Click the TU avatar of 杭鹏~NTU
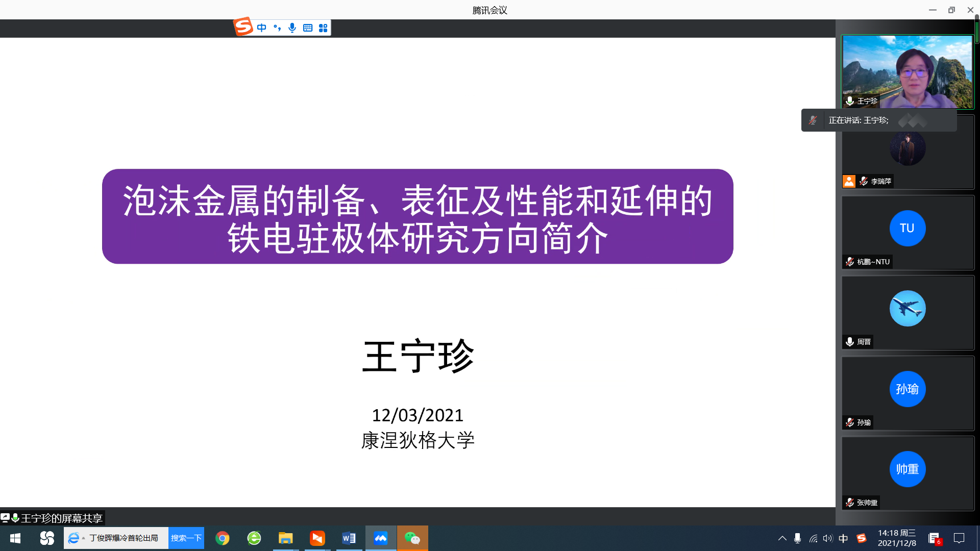This screenshot has width=980, height=551. tap(907, 228)
